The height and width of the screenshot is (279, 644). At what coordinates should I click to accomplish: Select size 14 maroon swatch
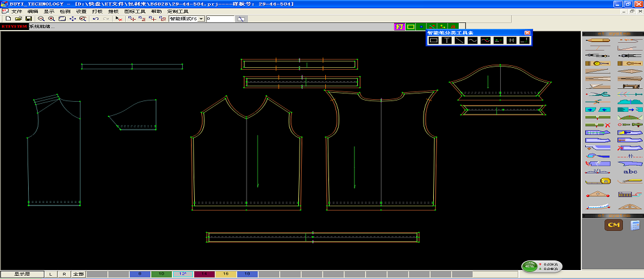pyautogui.click(x=204, y=274)
